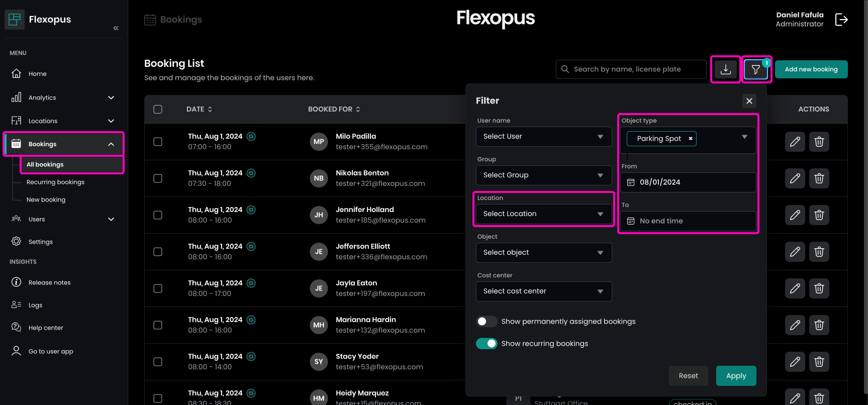This screenshot has height=405, width=868.
Task: Open the Select cost center dropdown
Action: coord(543,291)
